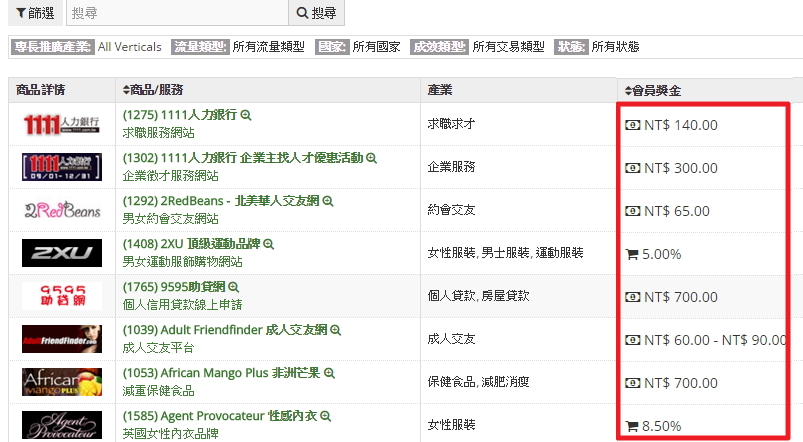
Task: Select the 男女運動服飾購物網站 description text
Action: tap(182, 262)
